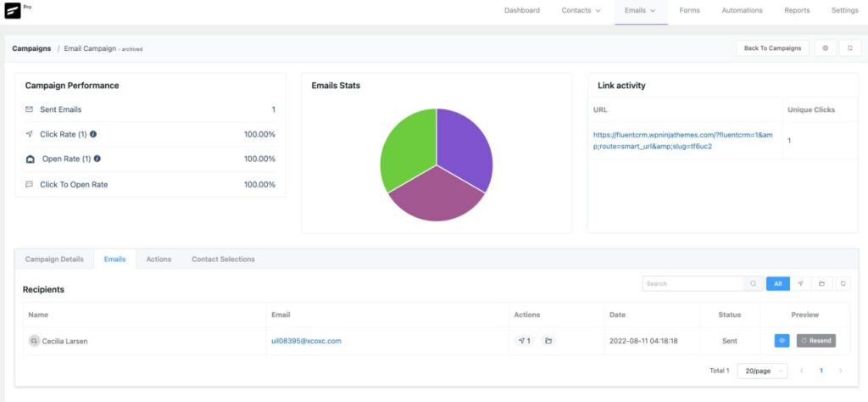Open the Automations page
This screenshot has width=868, height=402.
click(742, 10)
